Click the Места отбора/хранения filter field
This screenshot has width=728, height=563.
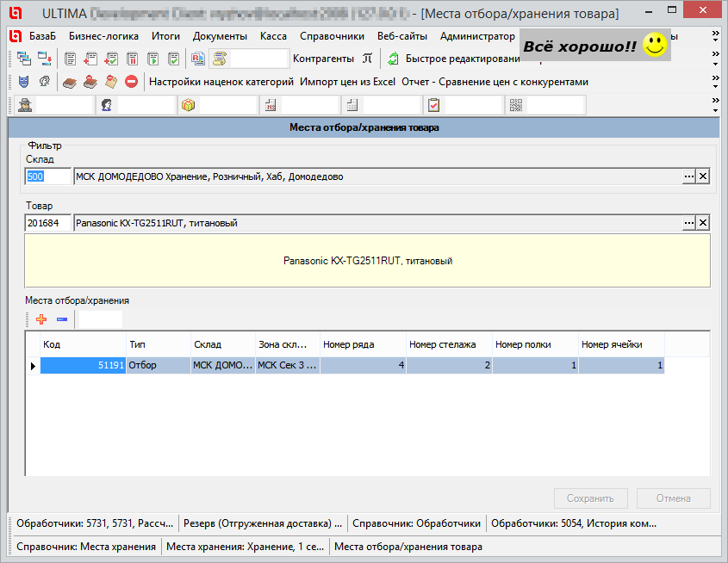100,319
